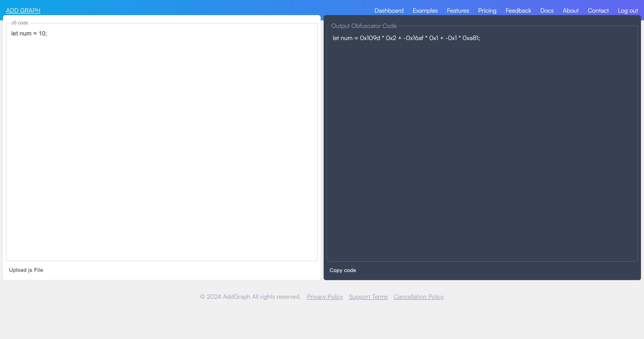The height and width of the screenshot is (339, 644).
Task: Go to the Examples nav item
Action: click(x=425, y=11)
